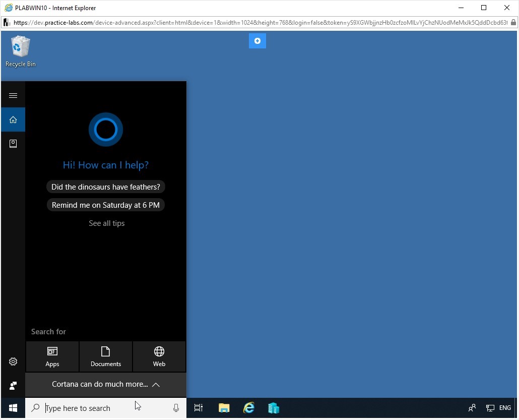Open File Explorer from the taskbar
The height and width of the screenshot is (420, 519).
click(224, 408)
